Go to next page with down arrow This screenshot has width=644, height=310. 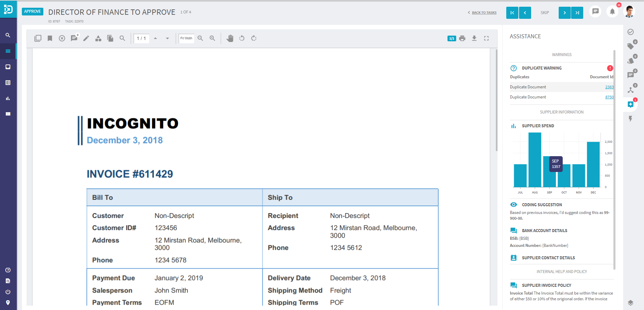pyautogui.click(x=167, y=38)
